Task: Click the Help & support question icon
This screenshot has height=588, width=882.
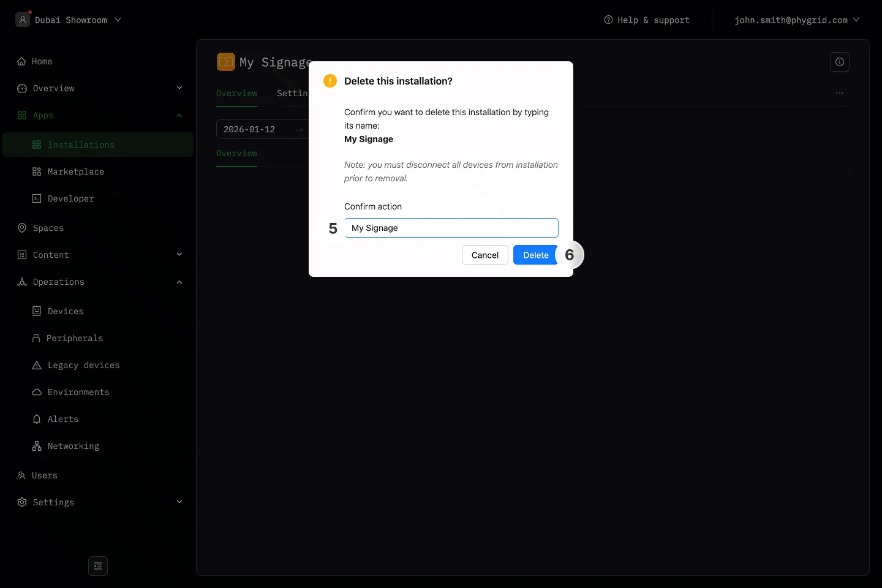Action: [608, 20]
